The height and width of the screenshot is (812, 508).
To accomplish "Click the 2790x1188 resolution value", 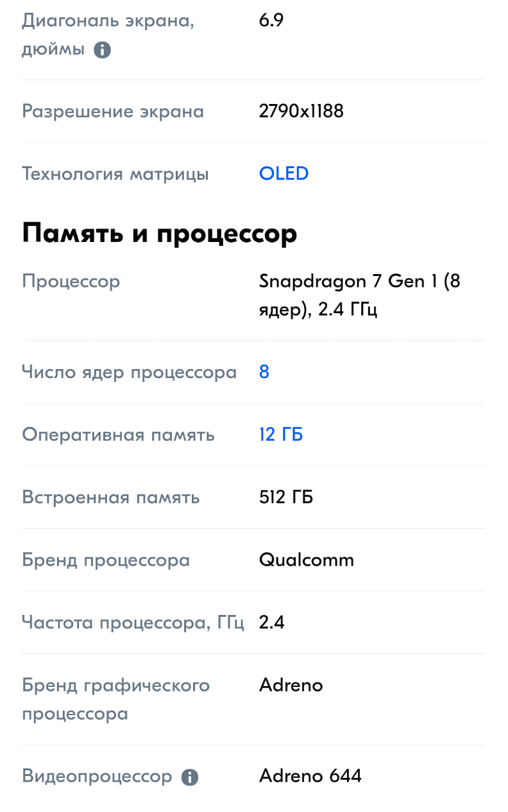I will click(301, 111).
